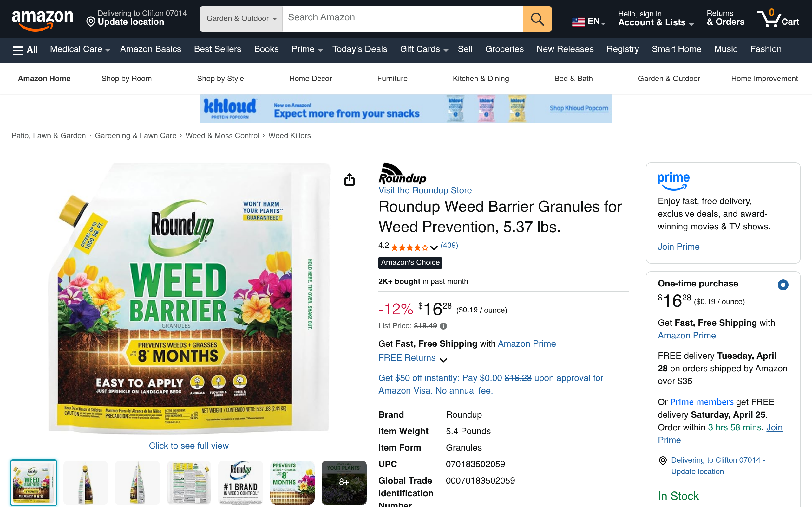
Task: Click the location pin next to Update location
Action: 91,22
